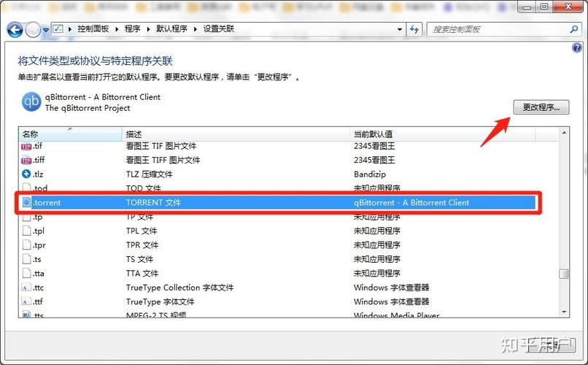The width and height of the screenshot is (588, 365).
Task: Open the address bar history dropdown
Action: click(400, 29)
